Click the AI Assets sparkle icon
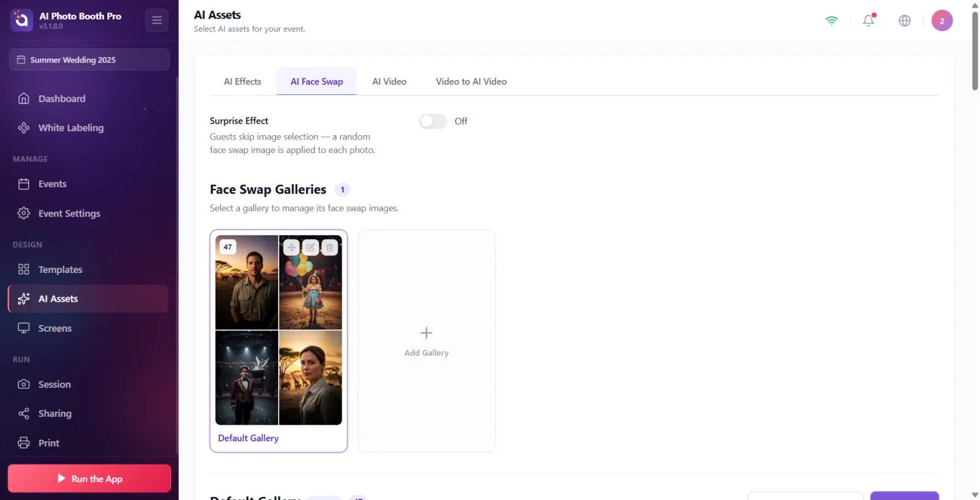The image size is (980, 500). pos(24,299)
